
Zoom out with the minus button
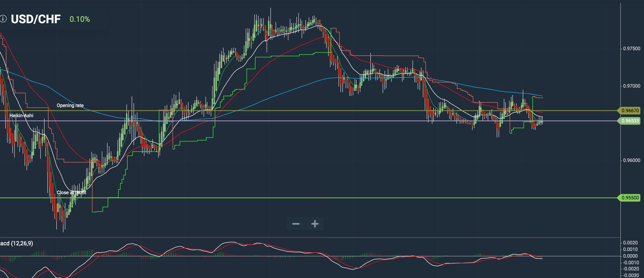[x=296, y=224]
